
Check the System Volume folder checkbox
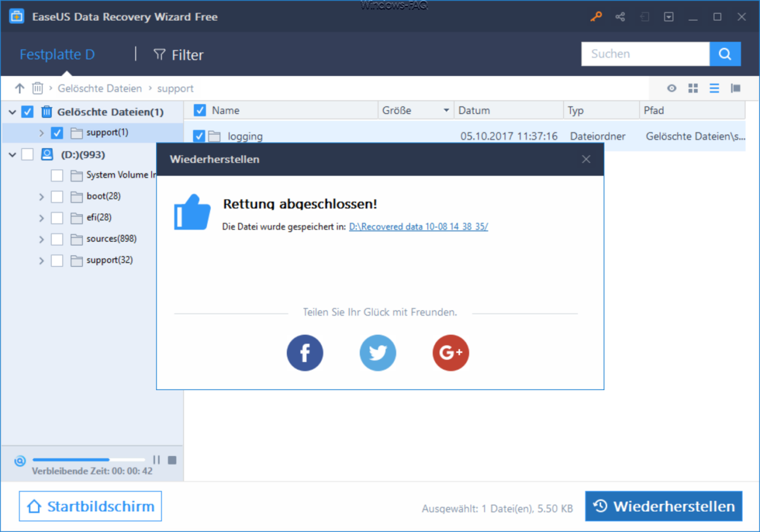[57, 175]
